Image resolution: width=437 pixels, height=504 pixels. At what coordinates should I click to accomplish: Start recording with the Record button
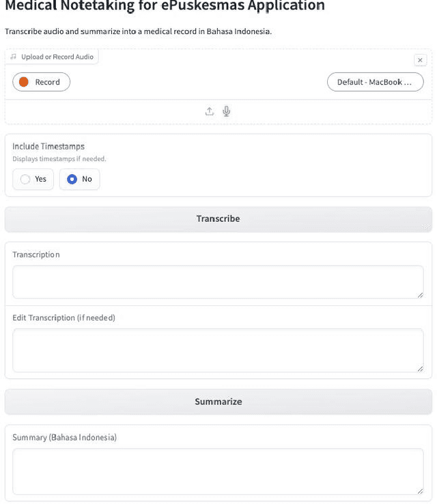[41, 82]
